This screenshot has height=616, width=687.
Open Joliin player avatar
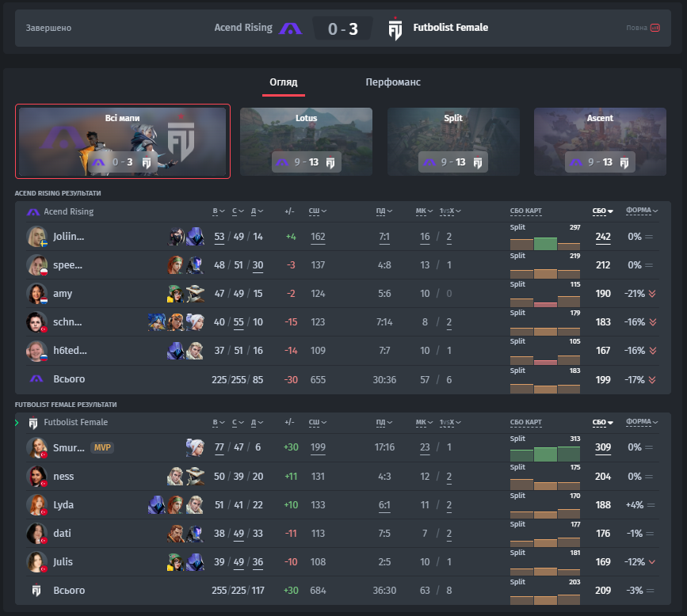coord(36,237)
